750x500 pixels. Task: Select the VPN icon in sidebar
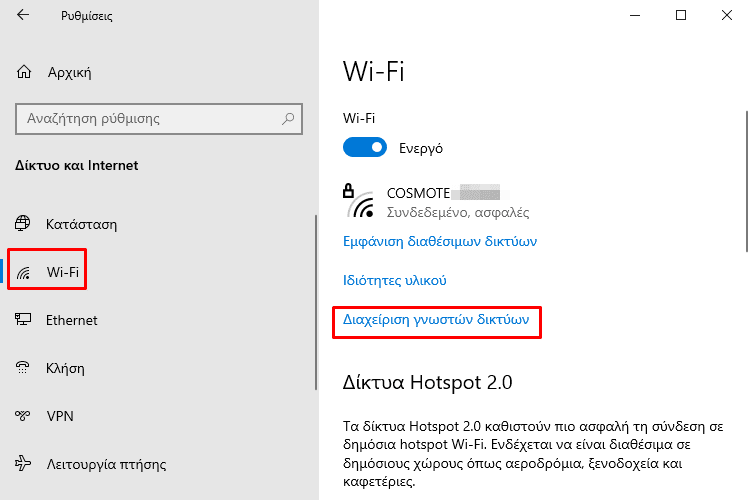coord(22,415)
